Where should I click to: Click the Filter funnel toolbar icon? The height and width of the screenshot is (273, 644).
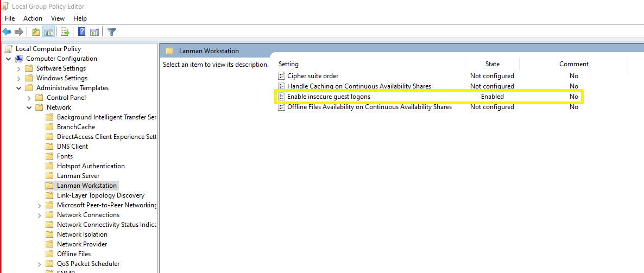[111, 31]
